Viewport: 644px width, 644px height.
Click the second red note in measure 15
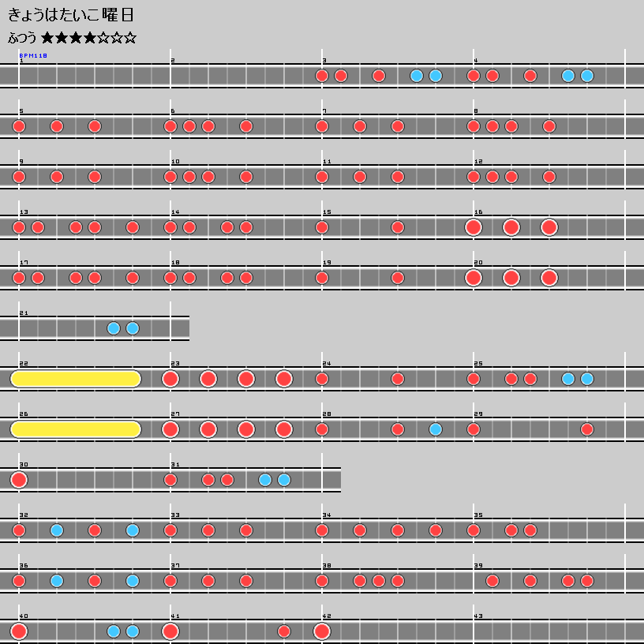tap(398, 227)
